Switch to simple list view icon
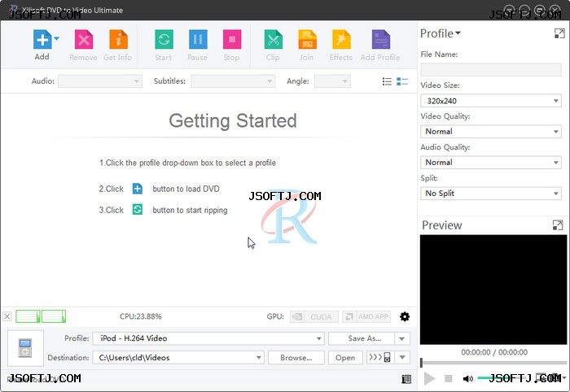This screenshot has height=392, width=570. [387, 81]
